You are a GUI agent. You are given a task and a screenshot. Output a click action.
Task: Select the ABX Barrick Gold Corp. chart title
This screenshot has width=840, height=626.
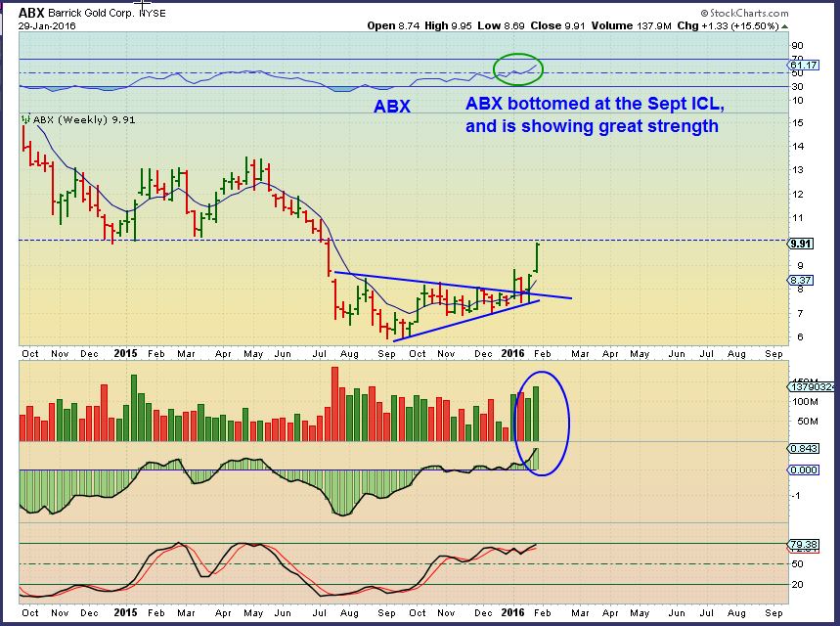click(x=92, y=13)
